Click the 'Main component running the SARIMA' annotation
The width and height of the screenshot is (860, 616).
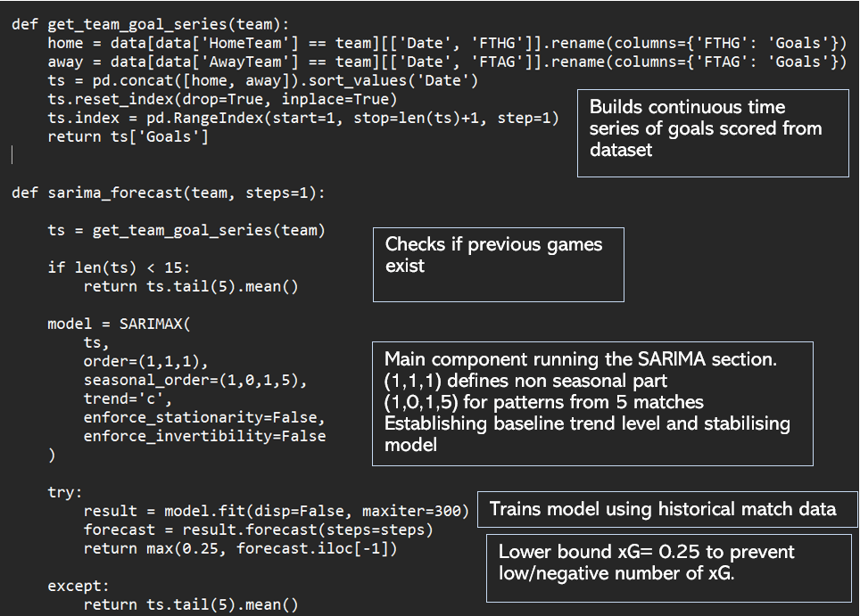592,403
